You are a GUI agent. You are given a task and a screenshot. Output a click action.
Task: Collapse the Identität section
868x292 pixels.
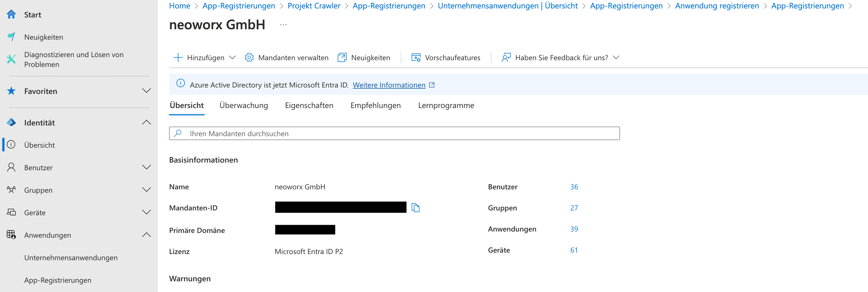point(146,122)
